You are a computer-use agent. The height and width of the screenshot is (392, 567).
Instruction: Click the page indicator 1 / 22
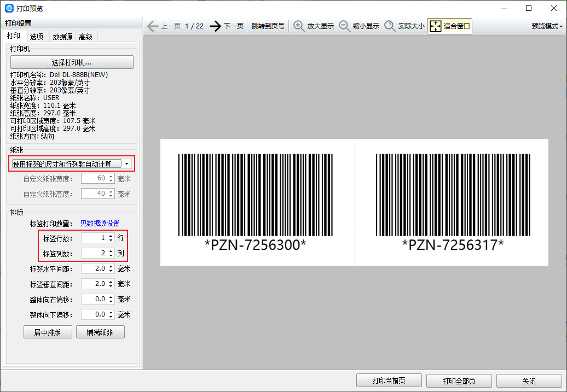coord(194,26)
